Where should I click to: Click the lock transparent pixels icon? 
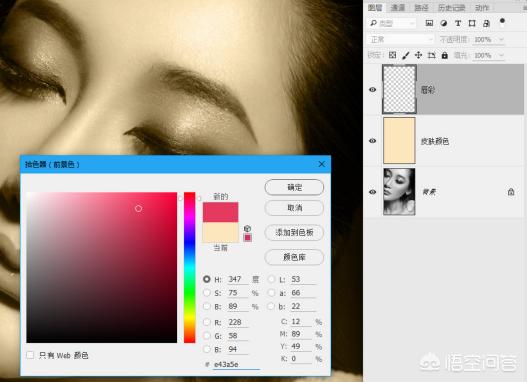click(392, 55)
